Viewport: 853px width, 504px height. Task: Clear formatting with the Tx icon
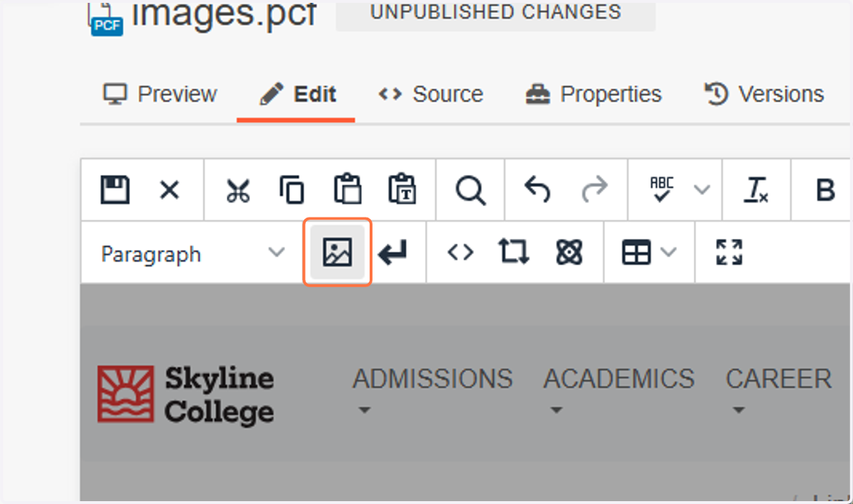[756, 190]
